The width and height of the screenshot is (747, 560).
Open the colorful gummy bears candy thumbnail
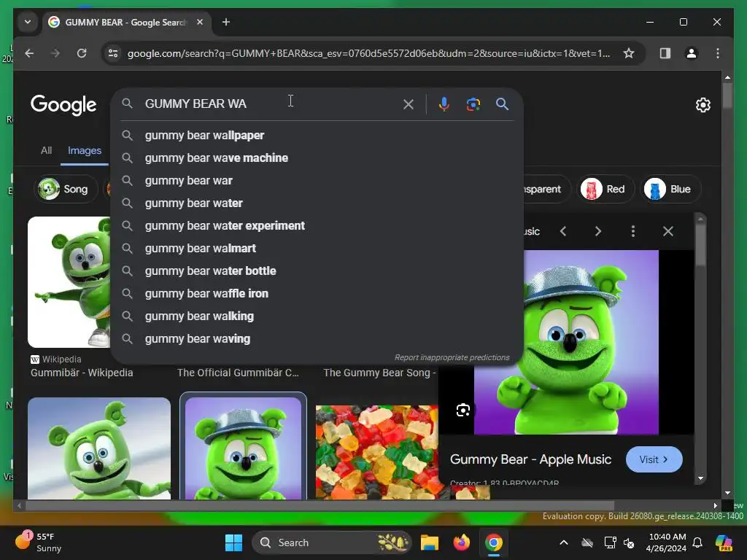coord(376,452)
